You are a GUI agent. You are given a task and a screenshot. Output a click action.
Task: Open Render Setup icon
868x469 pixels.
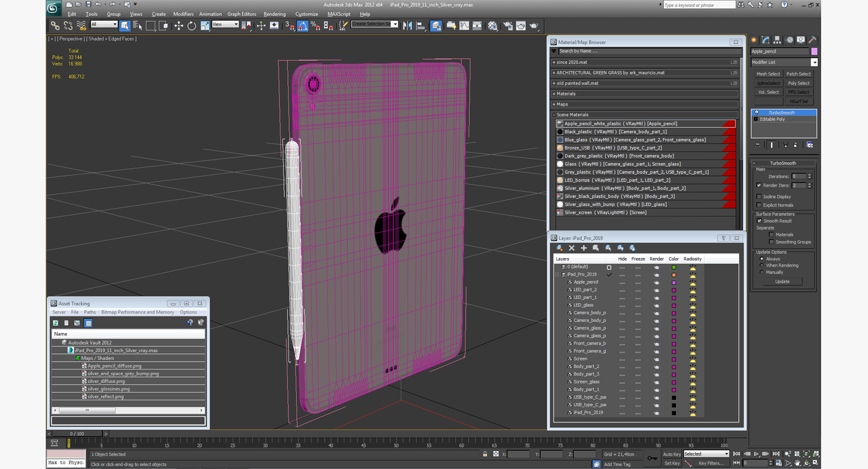click(507, 26)
